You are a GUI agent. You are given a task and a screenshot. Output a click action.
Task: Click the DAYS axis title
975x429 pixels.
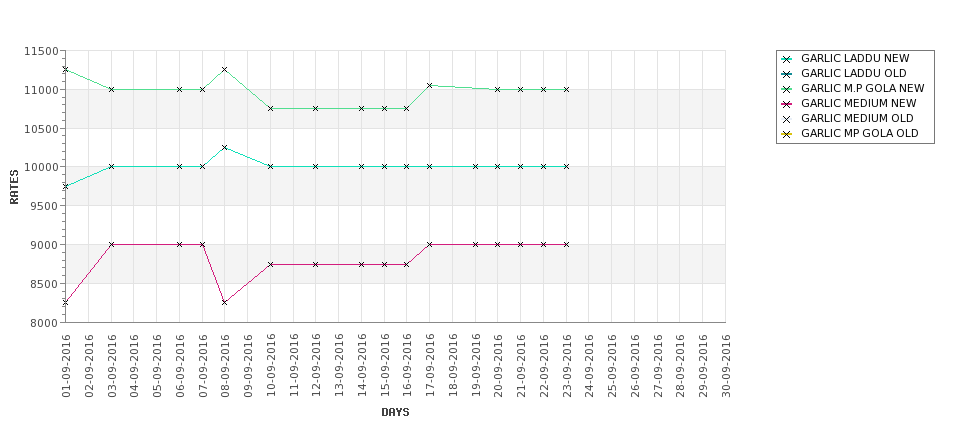[395, 412]
